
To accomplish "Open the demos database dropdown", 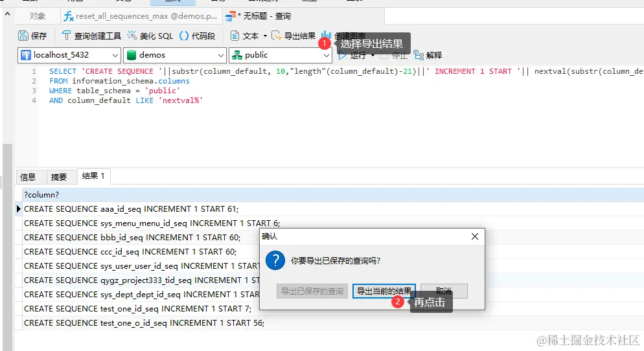I will pyautogui.click(x=175, y=55).
